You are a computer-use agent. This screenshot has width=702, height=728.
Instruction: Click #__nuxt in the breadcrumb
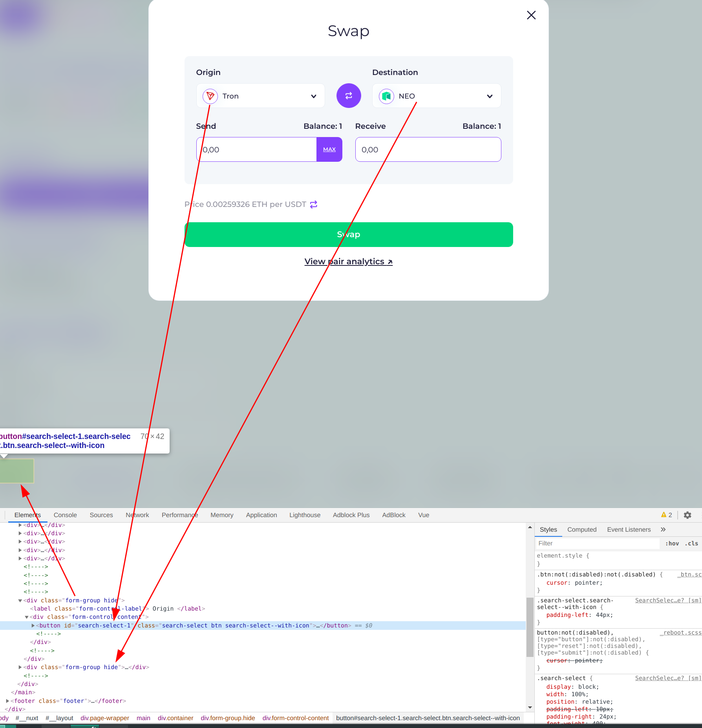27,718
